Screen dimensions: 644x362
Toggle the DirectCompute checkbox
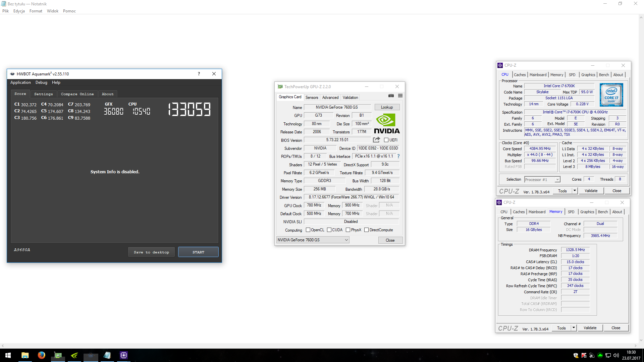pyautogui.click(x=366, y=230)
